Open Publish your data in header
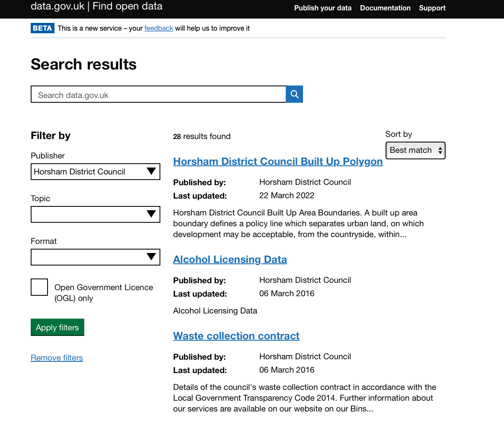The height and width of the screenshot is (424, 504). pyautogui.click(x=323, y=8)
